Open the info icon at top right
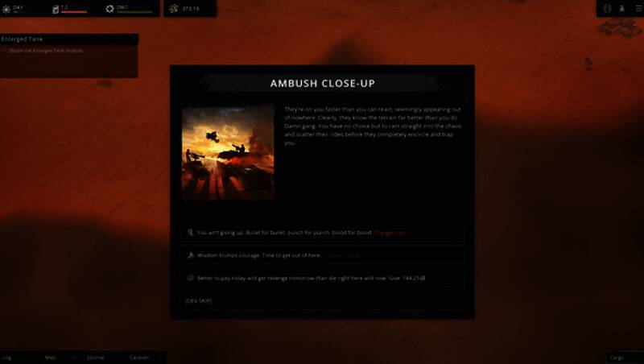Screen dimensions: 644x364 click(x=607, y=8)
